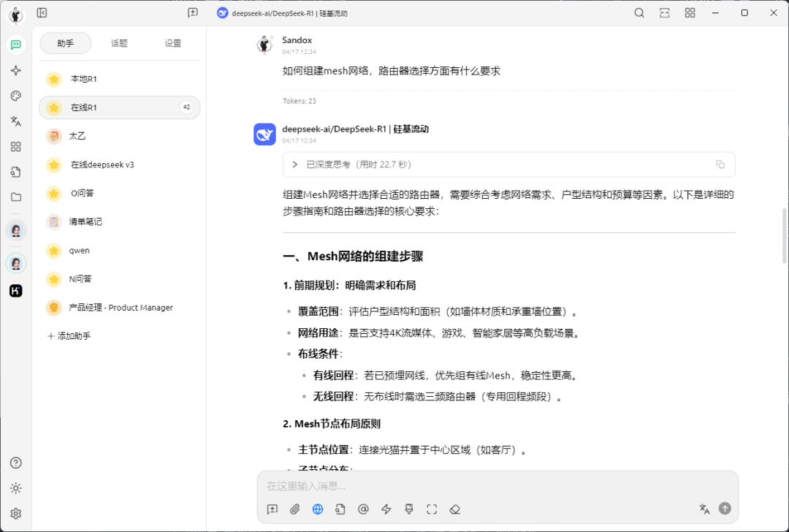Open the knowledge base icon in left sidebar
Screen dimensions: 789x532
click(x=16, y=172)
